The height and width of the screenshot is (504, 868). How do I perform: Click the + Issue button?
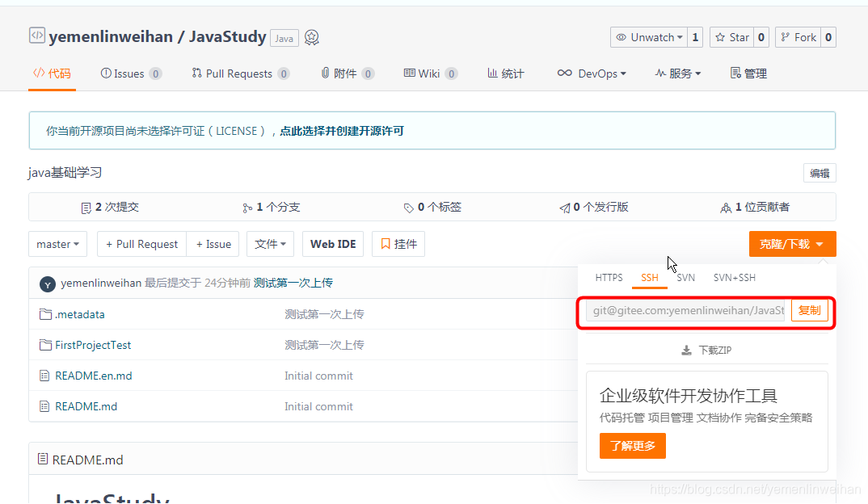point(213,244)
